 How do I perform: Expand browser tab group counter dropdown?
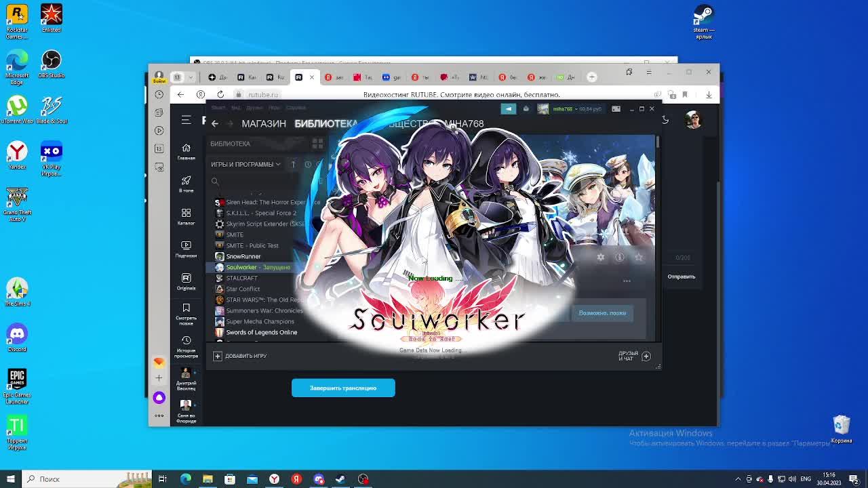[182, 77]
